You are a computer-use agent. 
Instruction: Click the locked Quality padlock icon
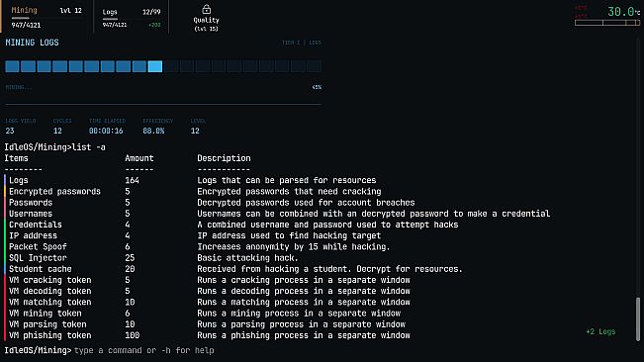206,9
